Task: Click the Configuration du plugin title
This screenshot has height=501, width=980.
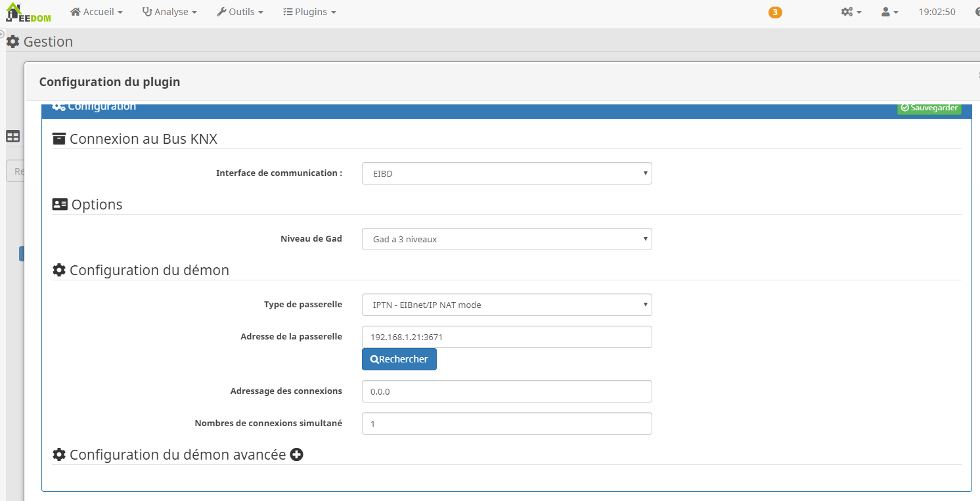Action: pyautogui.click(x=110, y=81)
